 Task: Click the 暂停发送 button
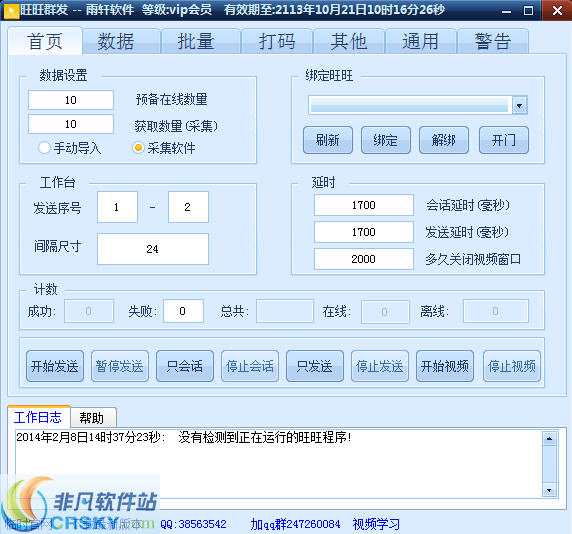click(x=120, y=366)
